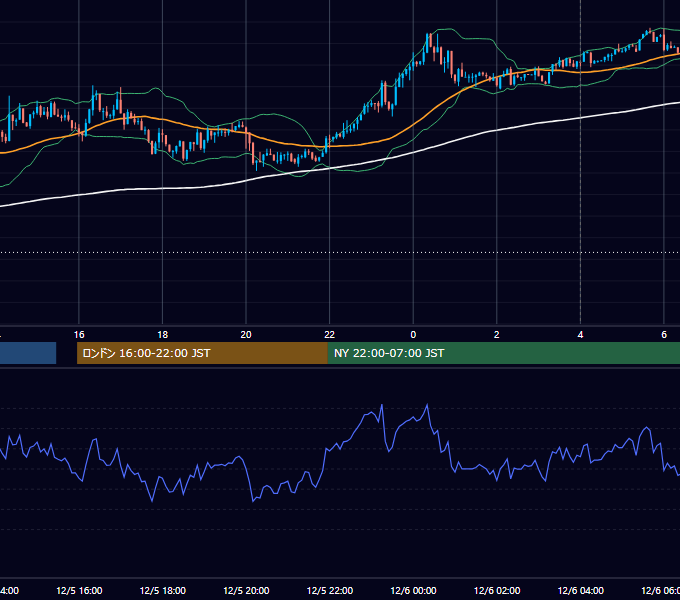Click the 18 hour label on time axis
The height and width of the screenshot is (600, 680).
163,335
